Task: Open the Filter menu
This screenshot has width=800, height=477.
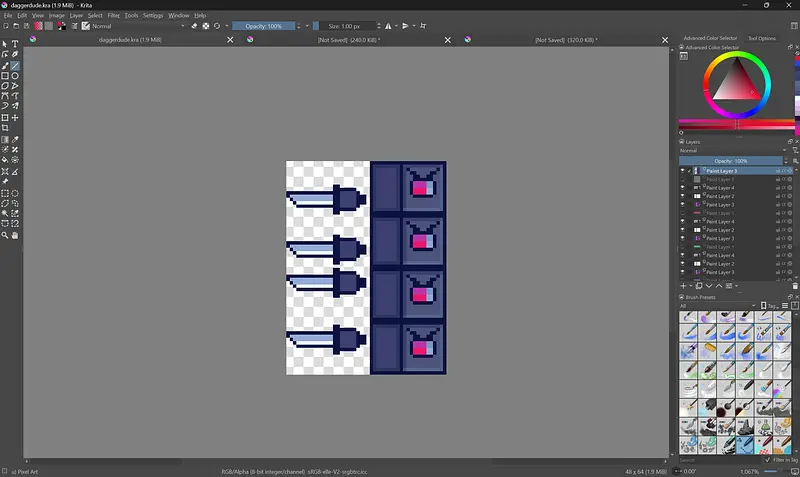Action: [113, 16]
